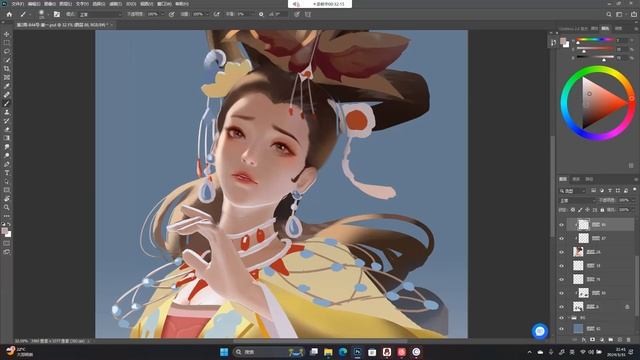Open Windows Start menu
The height and width of the screenshot is (360, 640).
tap(224, 352)
